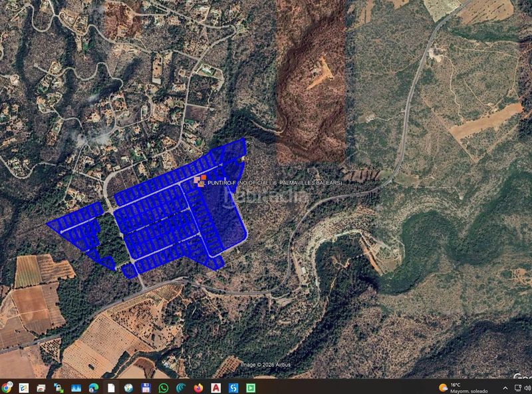The image size is (532, 394).
Task: Open the teal wave app icon
Action: point(181,387)
